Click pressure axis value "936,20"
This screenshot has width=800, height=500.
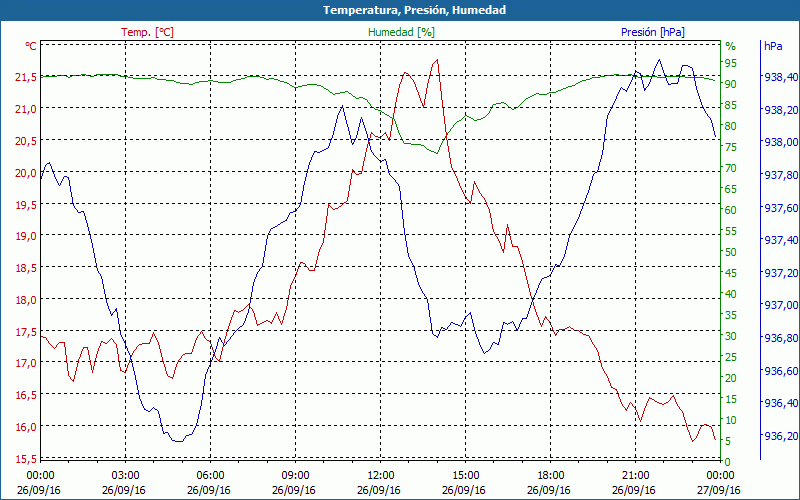[780, 436]
